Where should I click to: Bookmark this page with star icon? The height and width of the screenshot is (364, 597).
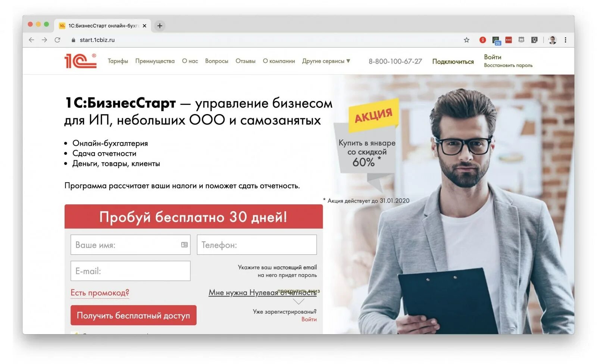[x=466, y=40]
